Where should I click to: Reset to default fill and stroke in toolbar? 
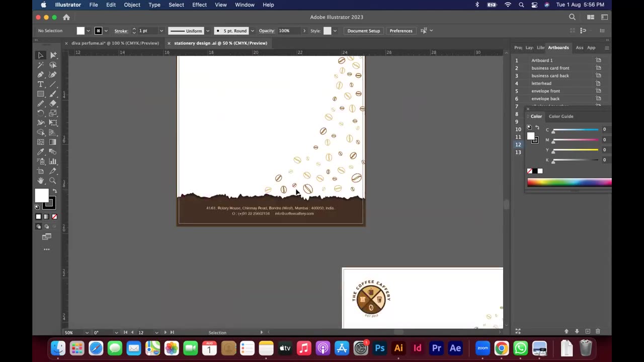pos(37,207)
